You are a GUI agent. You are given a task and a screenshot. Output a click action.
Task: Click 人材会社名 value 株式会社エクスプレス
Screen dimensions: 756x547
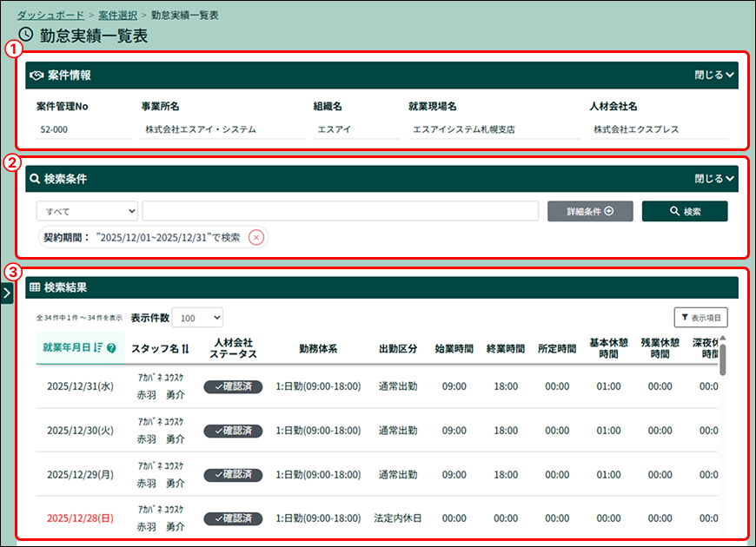pyautogui.click(x=636, y=129)
